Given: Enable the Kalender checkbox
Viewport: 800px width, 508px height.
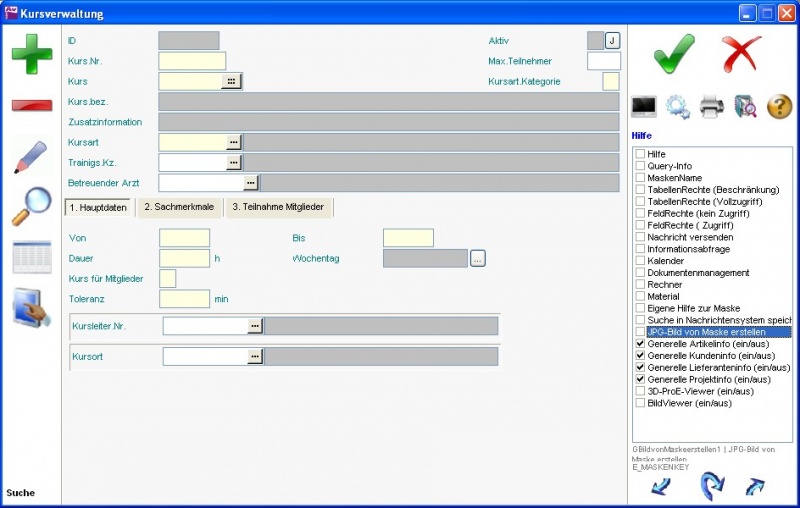Looking at the screenshot, I should pyautogui.click(x=640, y=261).
